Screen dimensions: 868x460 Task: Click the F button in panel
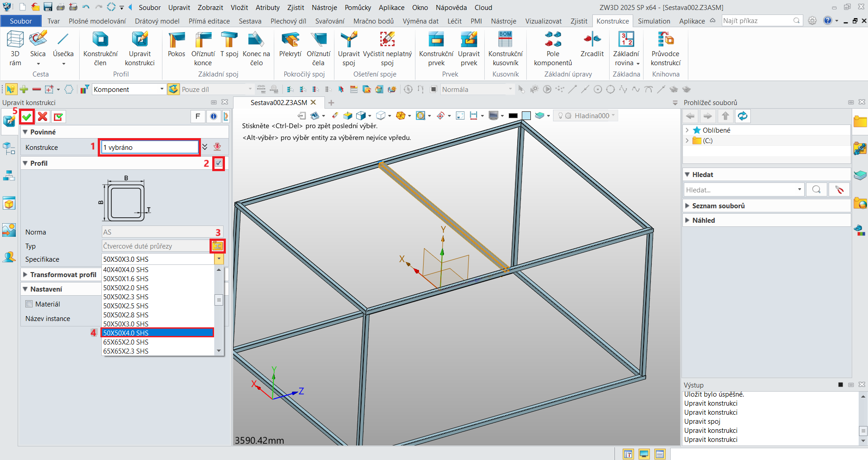tap(198, 116)
